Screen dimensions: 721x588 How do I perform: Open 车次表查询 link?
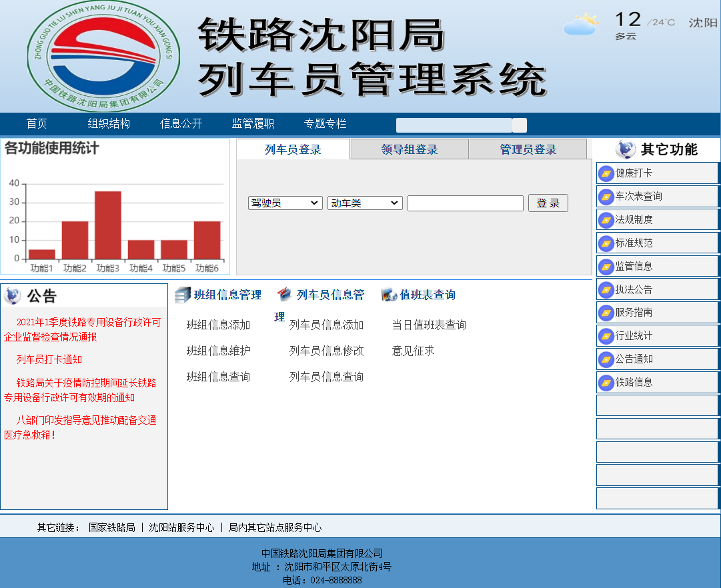pos(638,197)
